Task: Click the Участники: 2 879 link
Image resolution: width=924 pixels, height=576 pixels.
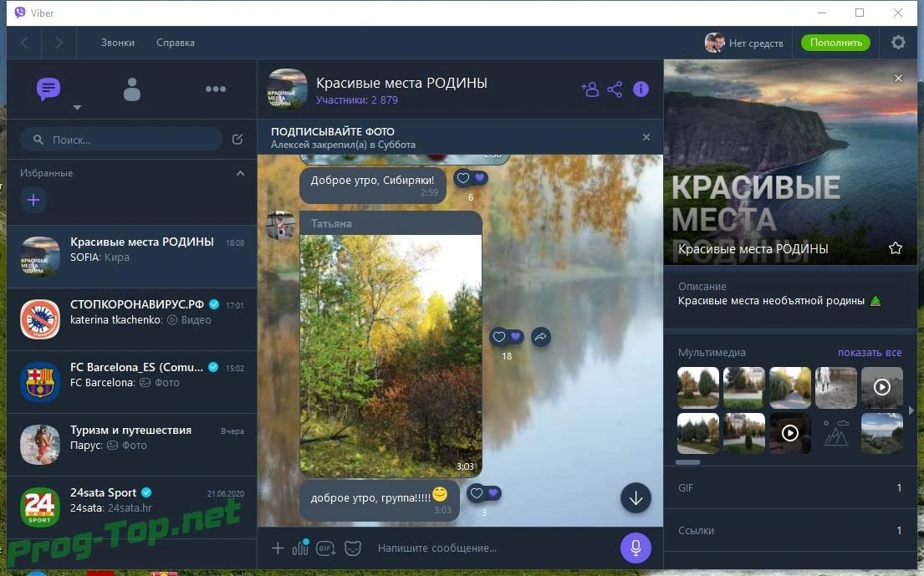Action: [356, 100]
